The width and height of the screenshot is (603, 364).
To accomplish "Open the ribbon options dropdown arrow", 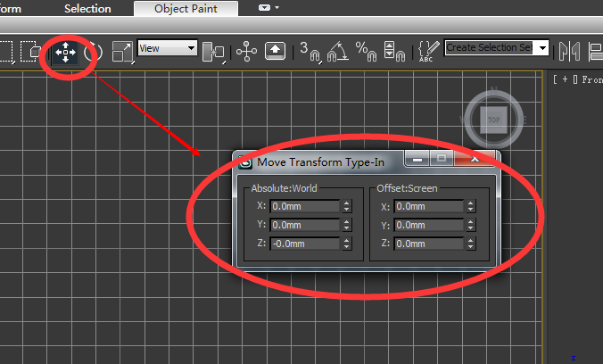I will (x=277, y=8).
